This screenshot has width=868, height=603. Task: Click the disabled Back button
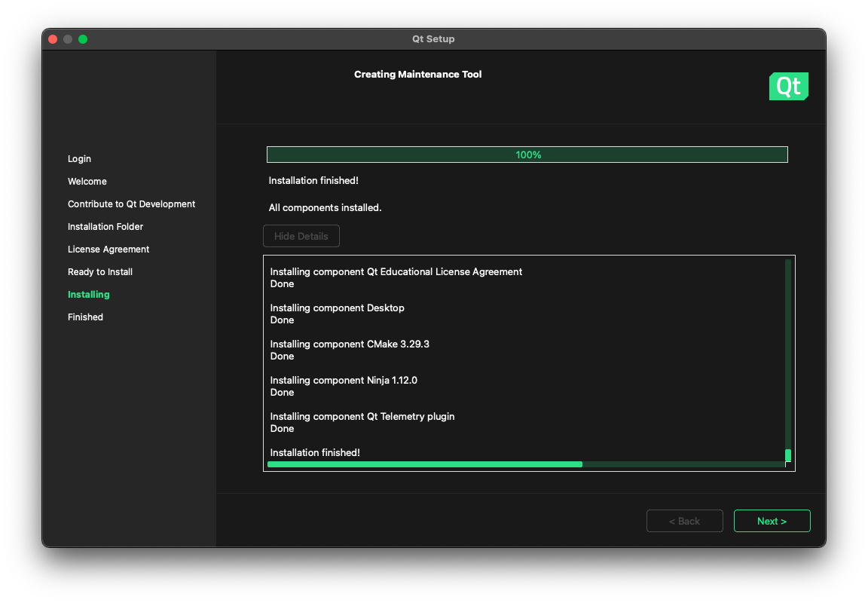684,521
